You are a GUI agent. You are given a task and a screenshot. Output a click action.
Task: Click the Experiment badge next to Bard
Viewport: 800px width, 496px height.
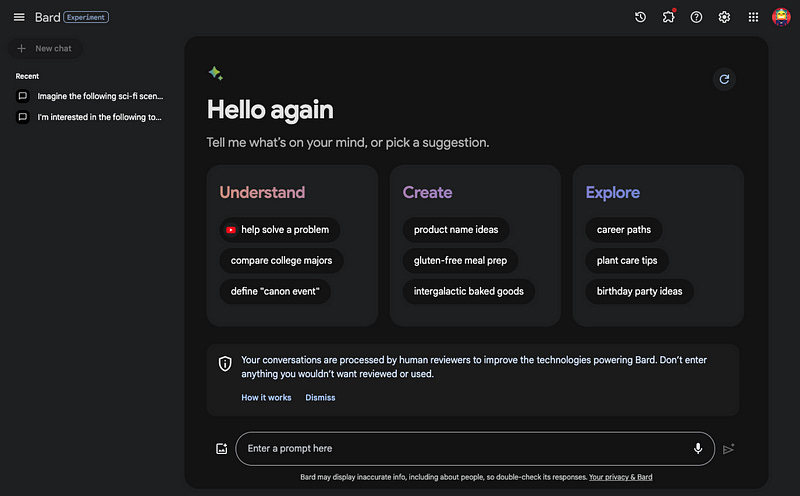click(86, 17)
